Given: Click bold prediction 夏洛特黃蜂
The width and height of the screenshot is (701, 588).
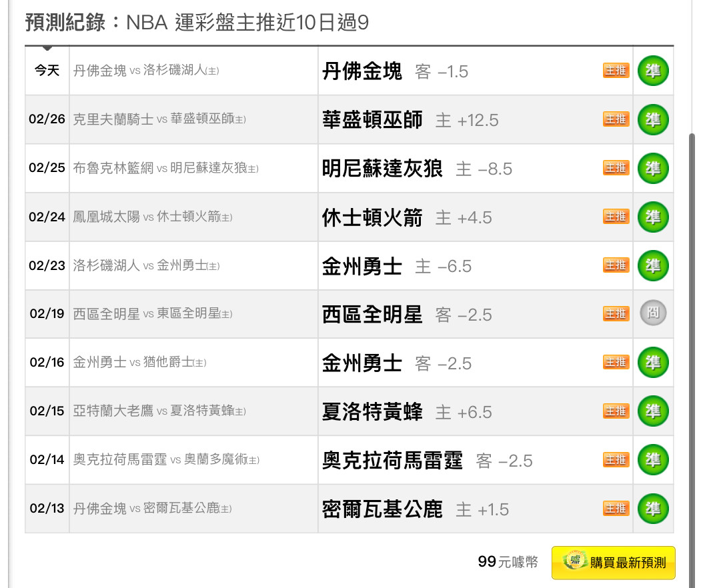Looking at the screenshot, I should coord(372,411).
